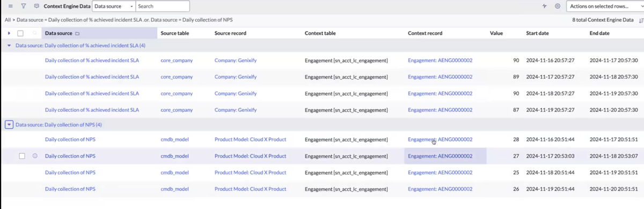Click the All breadcrumb link
Image resolution: width=644 pixels, height=209 pixels.
8,20
